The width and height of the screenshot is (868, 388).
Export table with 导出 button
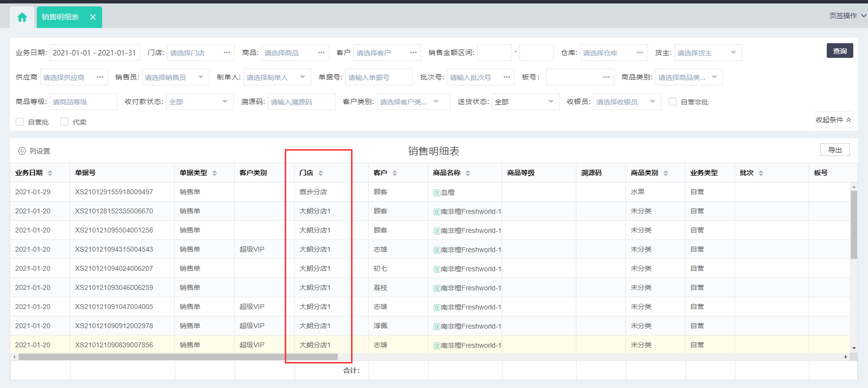click(x=835, y=150)
